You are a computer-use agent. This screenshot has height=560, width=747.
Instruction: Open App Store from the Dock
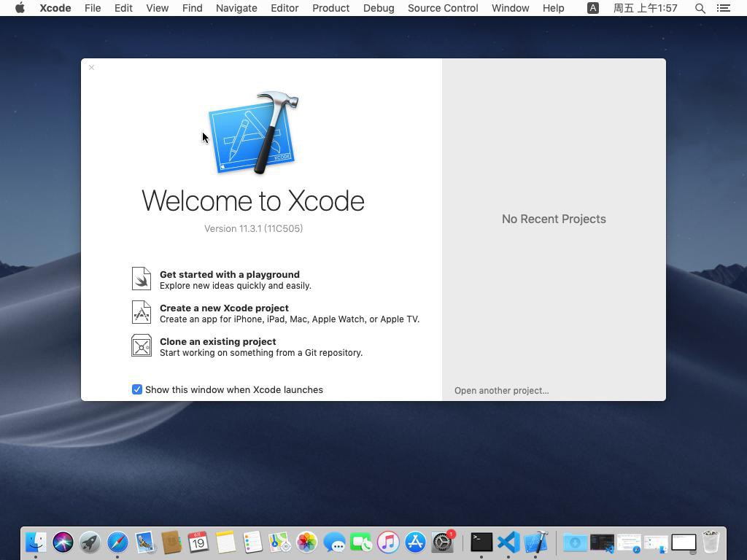pos(415,542)
